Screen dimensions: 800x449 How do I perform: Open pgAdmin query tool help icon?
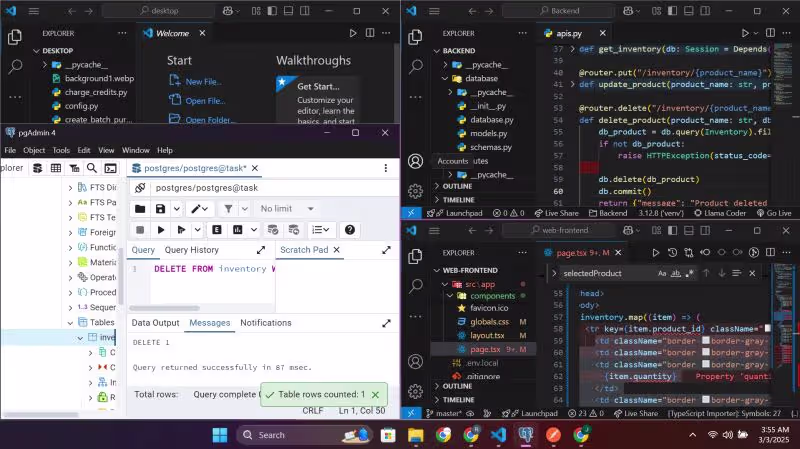(x=349, y=230)
